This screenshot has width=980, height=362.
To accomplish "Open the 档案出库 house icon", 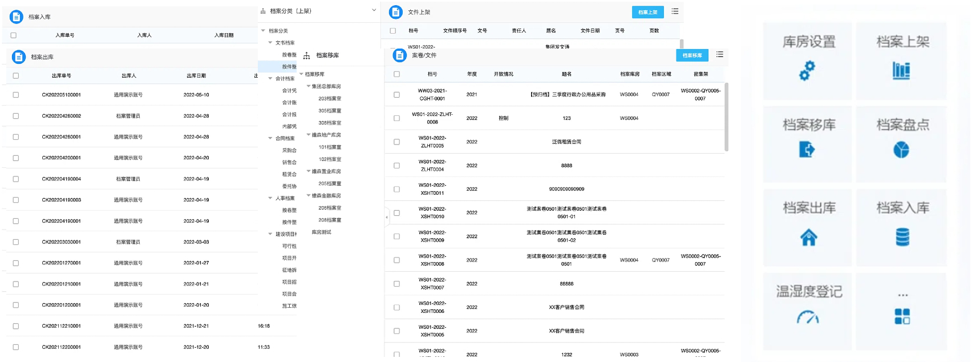I will [x=808, y=237].
